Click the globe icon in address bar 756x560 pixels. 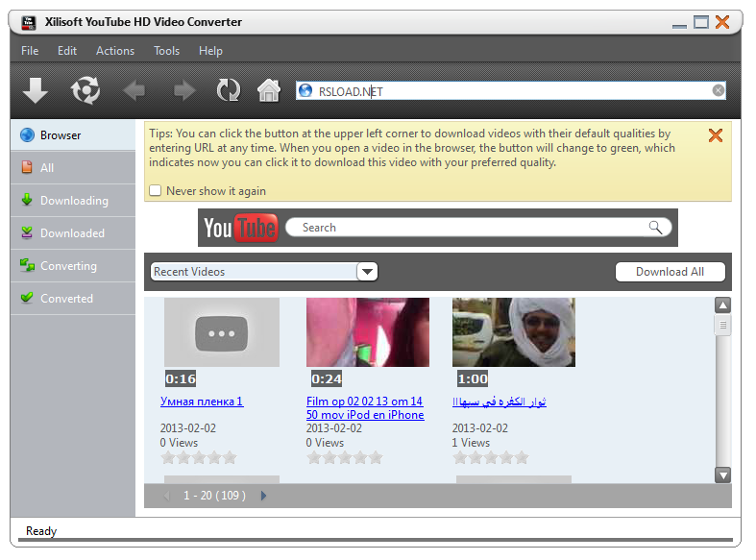click(x=305, y=90)
